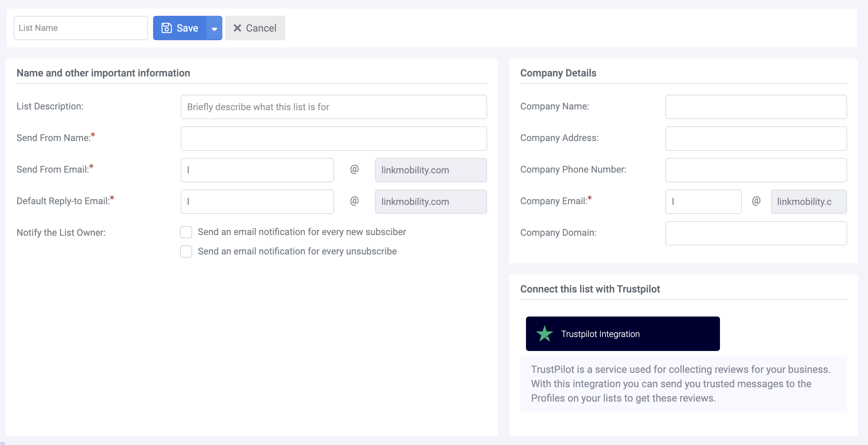Open the Save options dropdown arrow
The width and height of the screenshot is (868, 445).
tap(214, 28)
